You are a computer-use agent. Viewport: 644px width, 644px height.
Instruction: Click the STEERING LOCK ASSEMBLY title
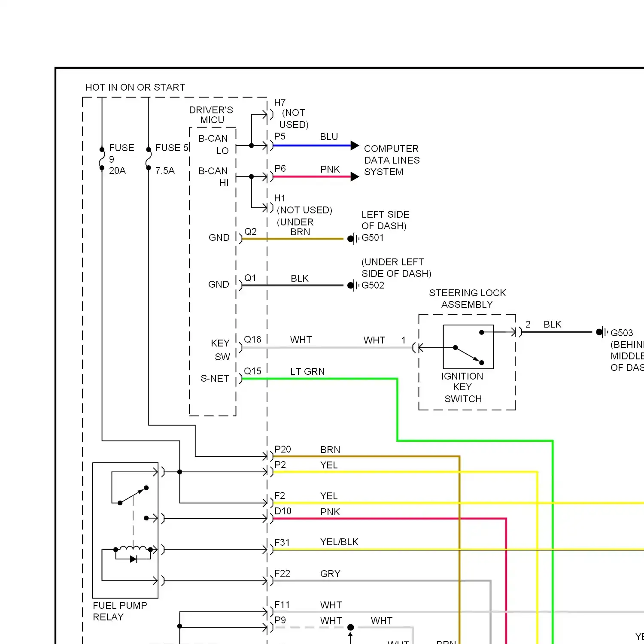tap(468, 298)
